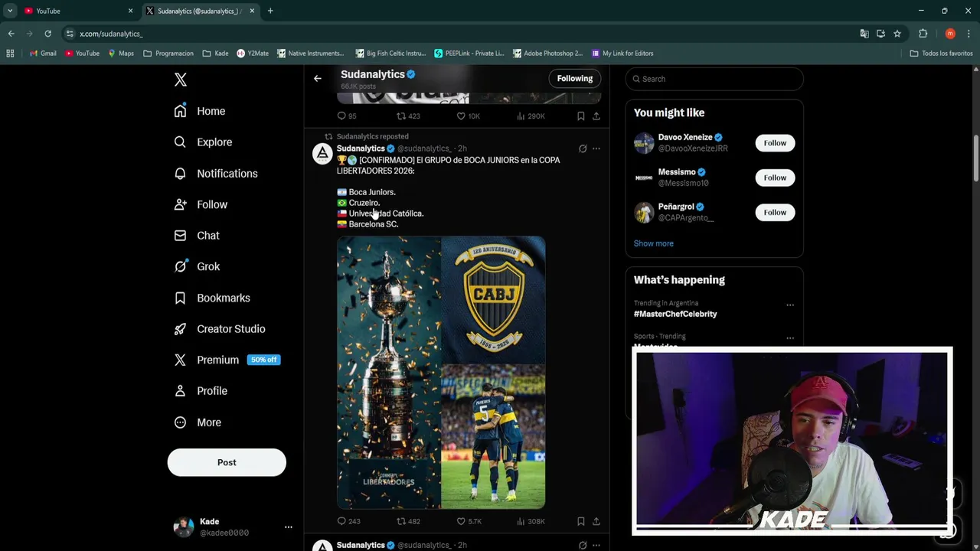
Task: Follow Davoo Xeneize
Action: point(775,143)
